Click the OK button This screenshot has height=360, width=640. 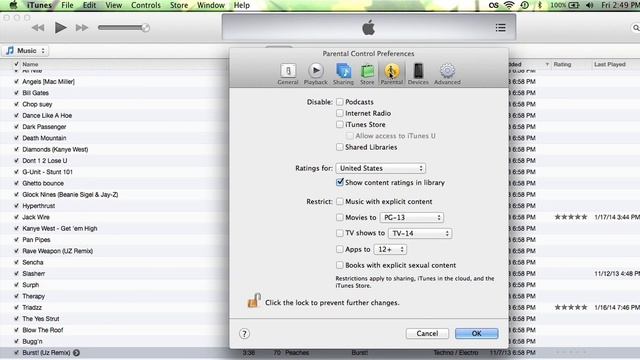[477, 333]
